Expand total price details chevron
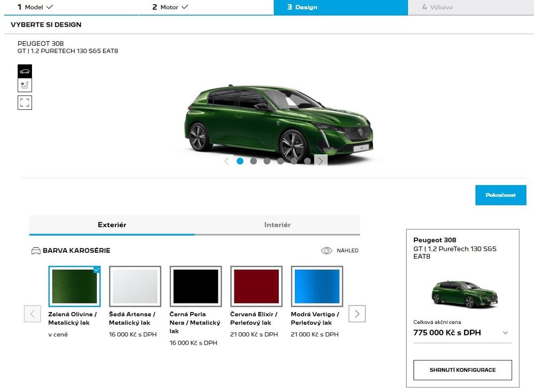Image resolution: width=534 pixels, height=392 pixels. point(505,333)
